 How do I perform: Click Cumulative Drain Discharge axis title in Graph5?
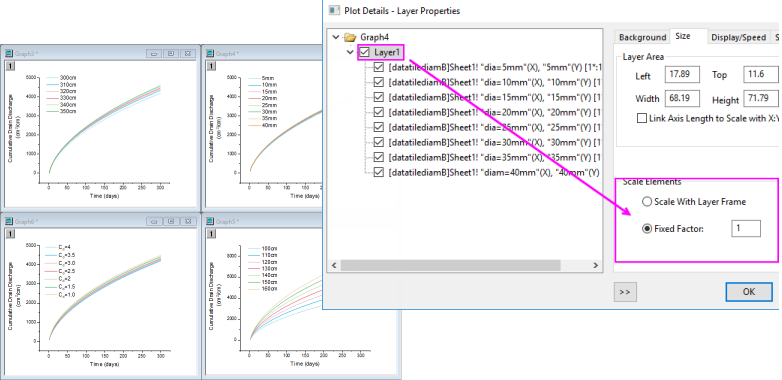[x=211, y=296]
